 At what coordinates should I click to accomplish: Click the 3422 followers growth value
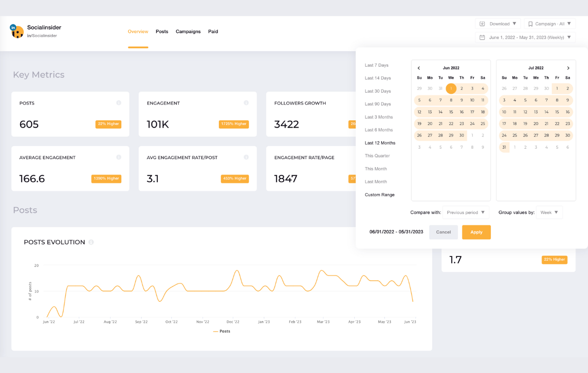(x=287, y=124)
